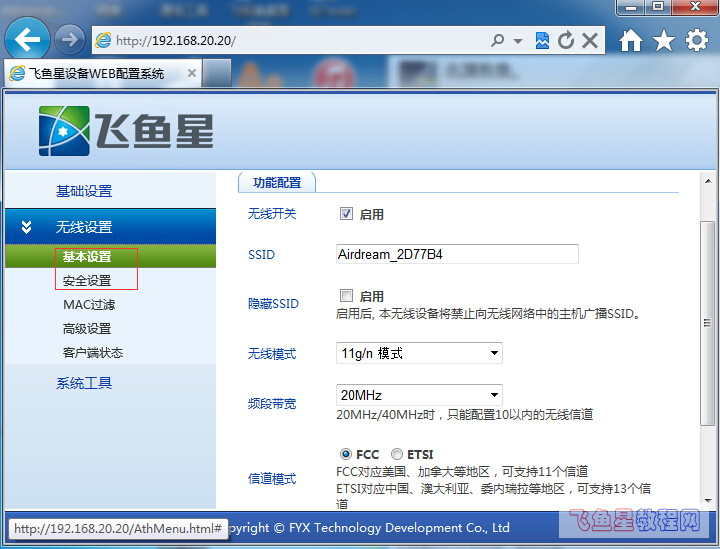Click the vertical scrollbar thumb
Image resolution: width=720 pixels, height=549 pixels.
point(708,324)
